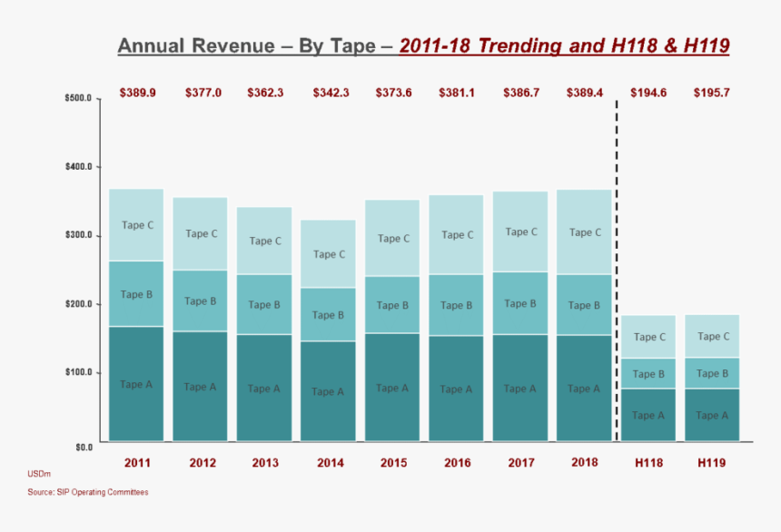Image resolution: width=781 pixels, height=532 pixels.
Task: Click the Tape A segment of the 2011 bar
Action: [136, 384]
